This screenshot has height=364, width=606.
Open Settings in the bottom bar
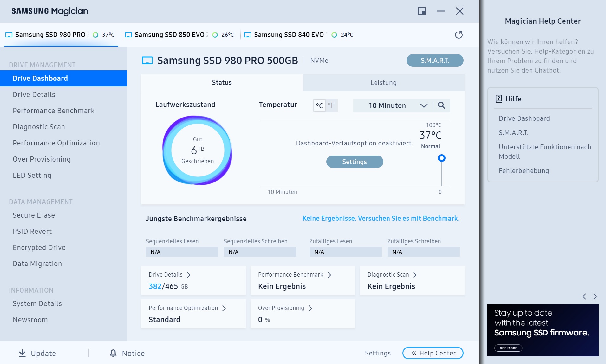coord(378,353)
